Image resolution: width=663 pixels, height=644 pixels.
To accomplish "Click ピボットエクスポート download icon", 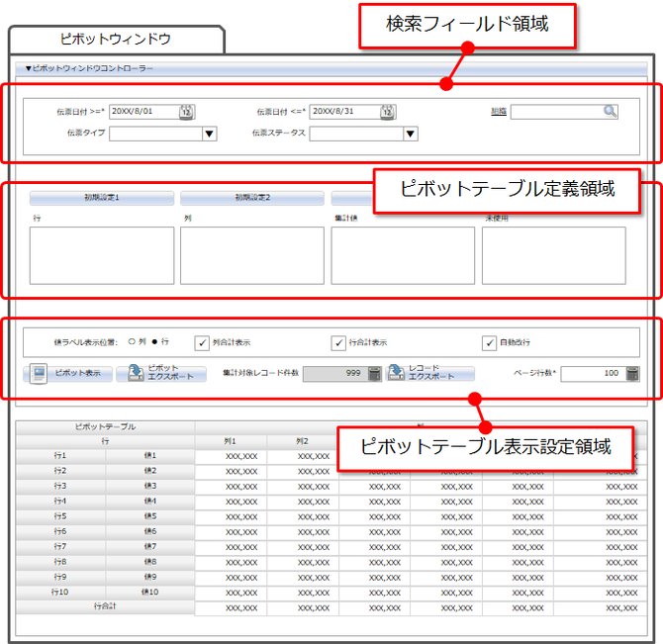I will tap(136, 373).
